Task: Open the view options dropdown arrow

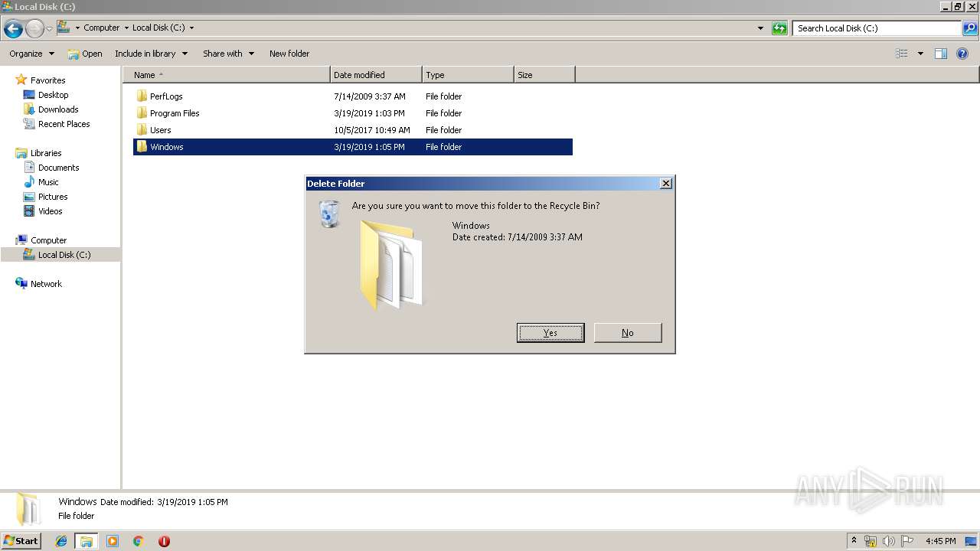Action: click(x=920, y=54)
